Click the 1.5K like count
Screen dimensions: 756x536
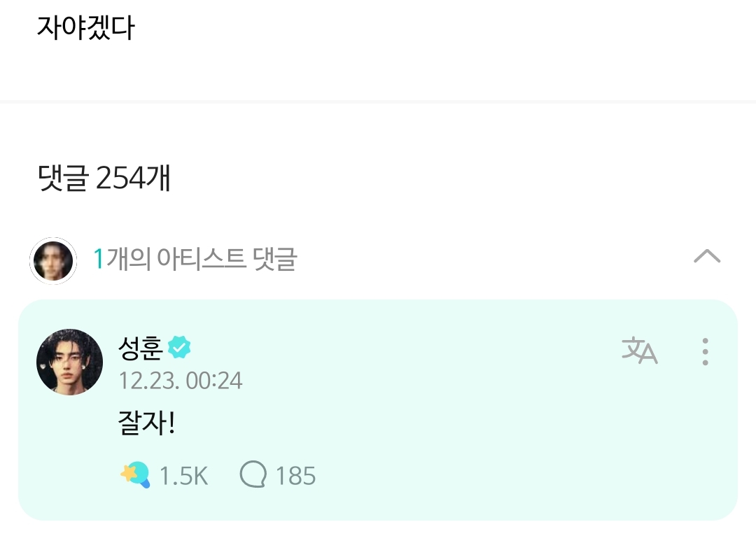(x=183, y=477)
